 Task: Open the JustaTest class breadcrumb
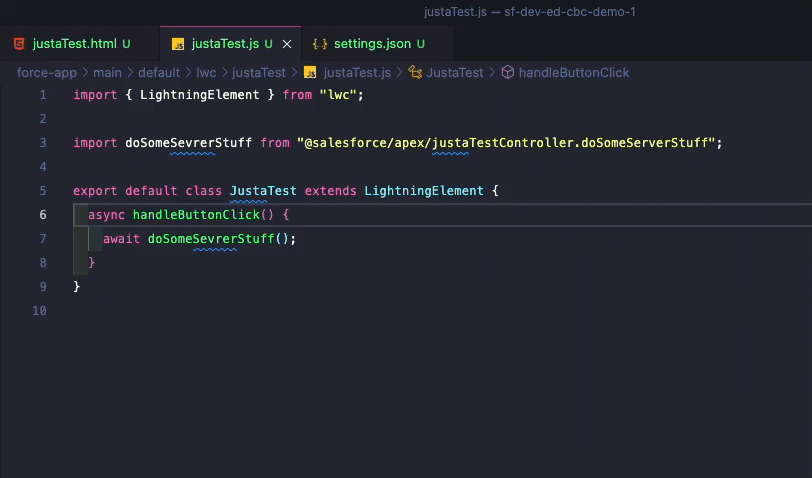(x=455, y=73)
